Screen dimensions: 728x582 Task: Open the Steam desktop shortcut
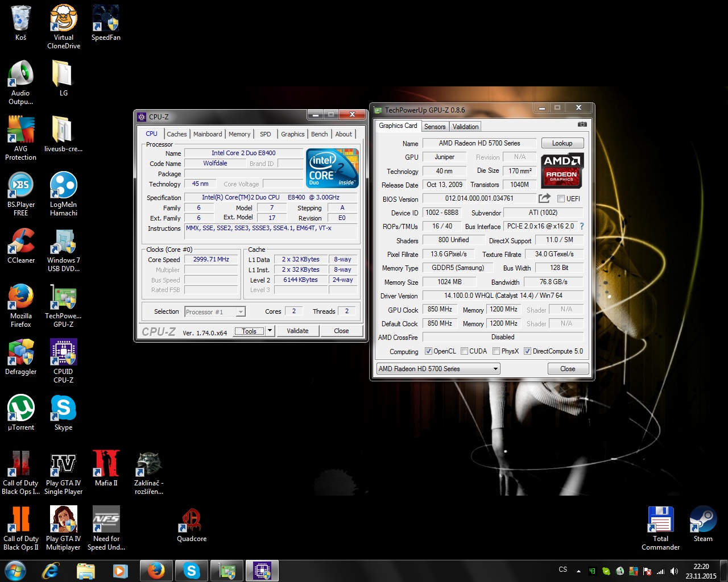[703, 523]
